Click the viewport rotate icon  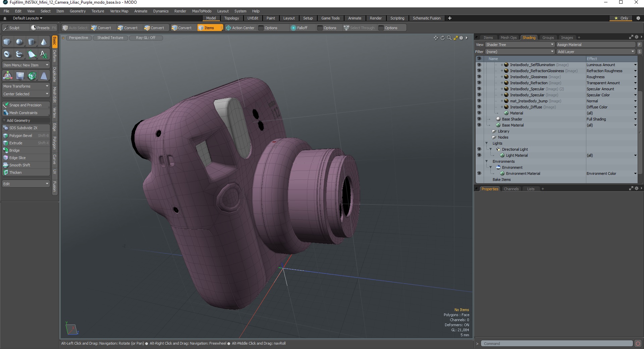tap(442, 38)
